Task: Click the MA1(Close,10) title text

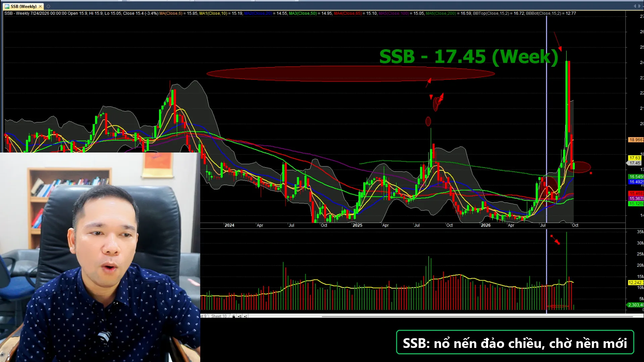Action: [x=213, y=13]
